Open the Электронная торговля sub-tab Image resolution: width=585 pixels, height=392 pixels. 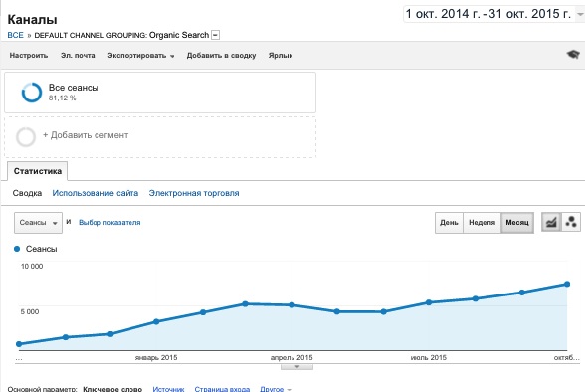194,193
